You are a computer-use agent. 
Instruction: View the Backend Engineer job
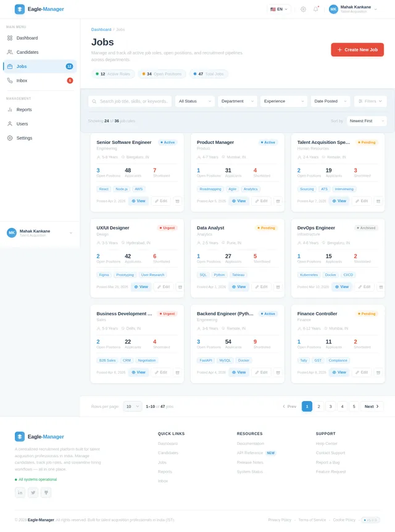coord(239,373)
